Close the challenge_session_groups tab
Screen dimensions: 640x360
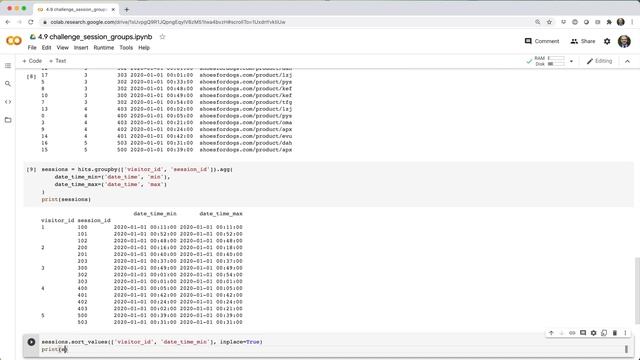[113, 9]
